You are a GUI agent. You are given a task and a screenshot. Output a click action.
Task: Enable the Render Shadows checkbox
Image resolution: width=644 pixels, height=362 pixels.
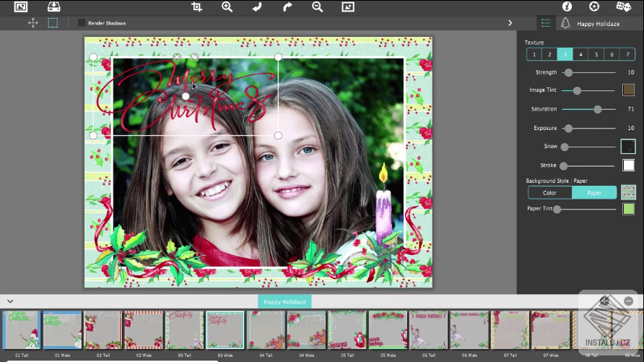point(82,23)
